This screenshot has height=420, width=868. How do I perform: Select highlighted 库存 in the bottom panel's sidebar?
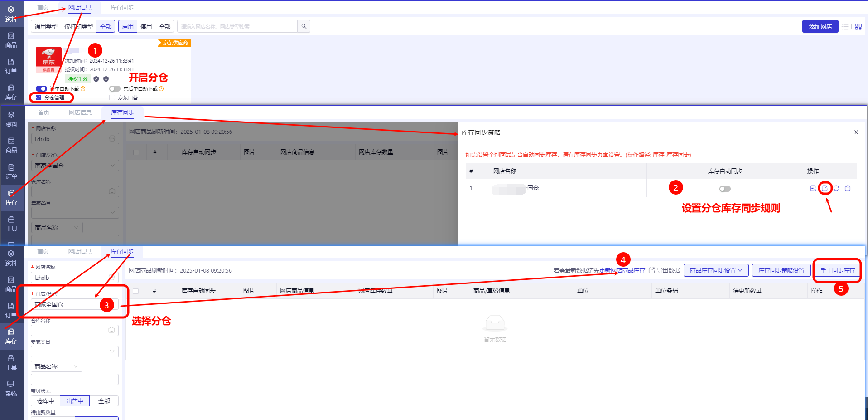tap(11, 336)
